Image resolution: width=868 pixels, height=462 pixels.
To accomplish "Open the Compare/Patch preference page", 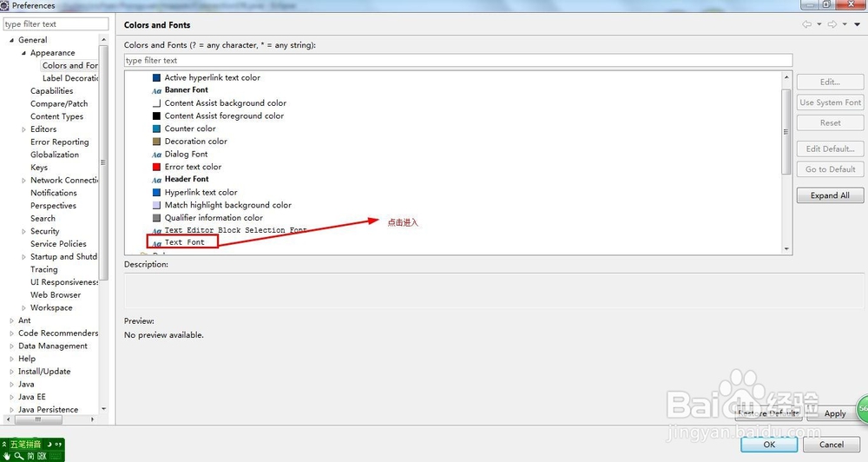I will coord(59,103).
